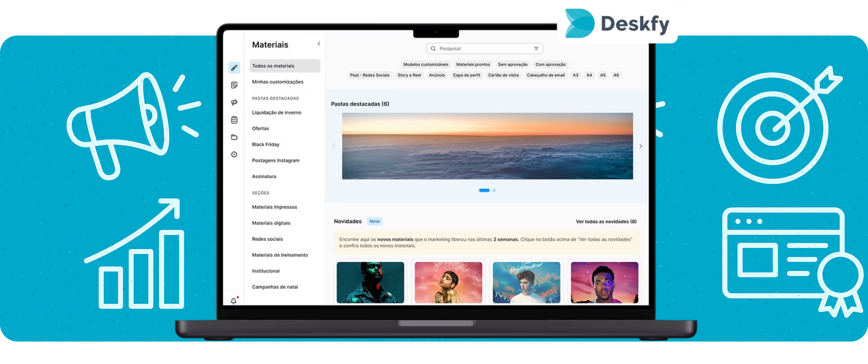The width and height of the screenshot is (868, 364).
Task: Click 'Ver todas as novidades (8)' link
Action: pyautogui.click(x=606, y=222)
